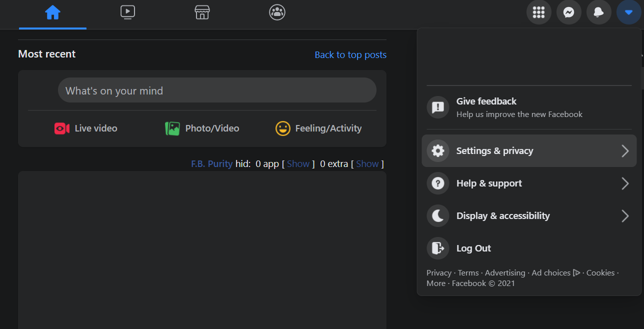Viewport: 644px width, 329px height.
Task: Open the Groups icon in the top bar
Action: [x=277, y=12]
